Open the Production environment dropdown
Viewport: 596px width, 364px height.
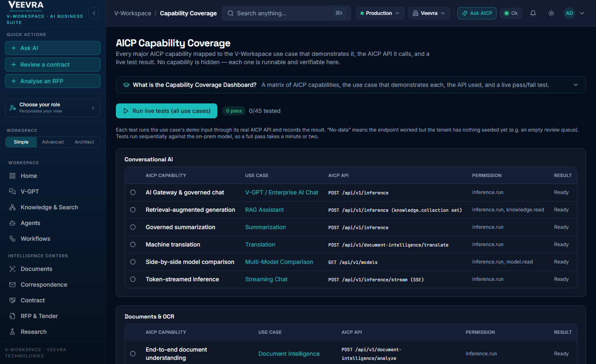(380, 13)
